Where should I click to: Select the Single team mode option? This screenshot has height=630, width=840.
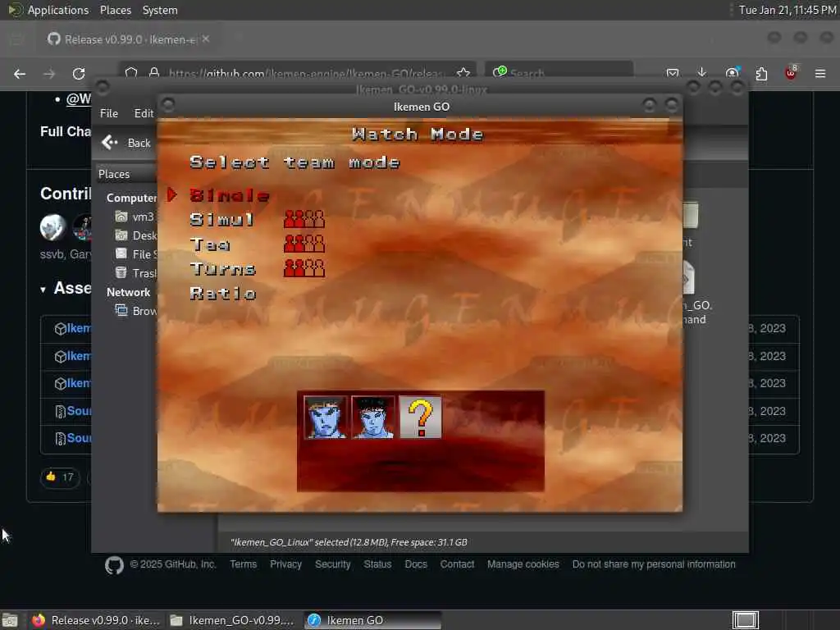(x=230, y=195)
